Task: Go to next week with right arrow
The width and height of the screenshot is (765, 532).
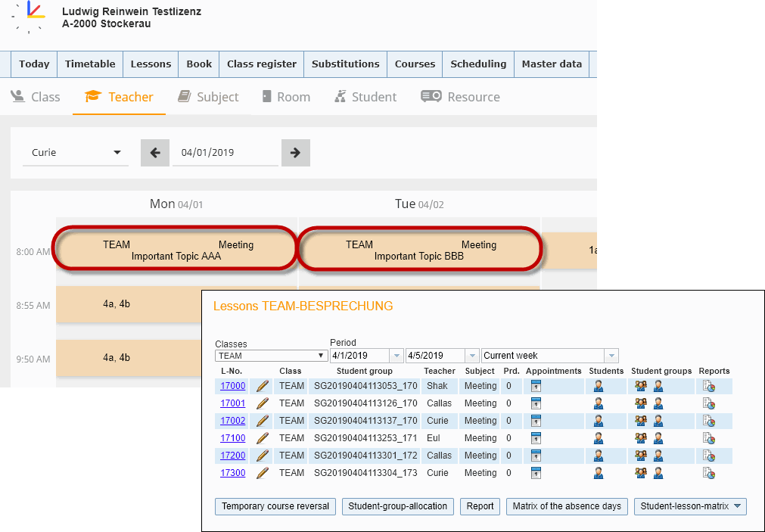Action: [296, 153]
